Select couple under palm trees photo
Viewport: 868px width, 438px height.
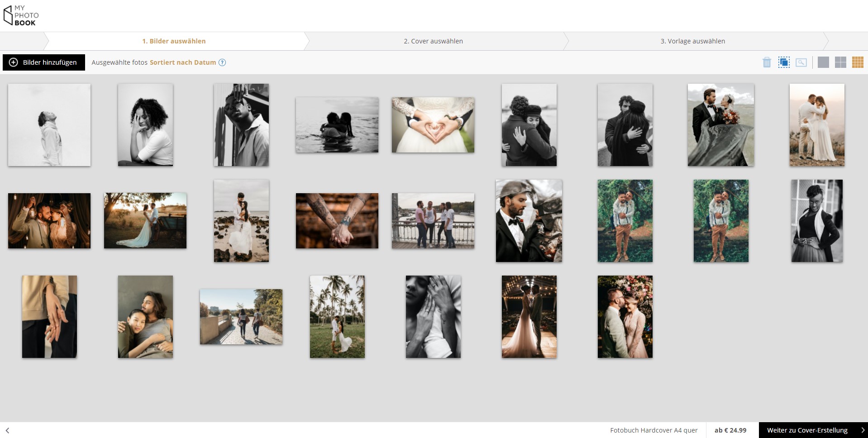click(x=337, y=317)
